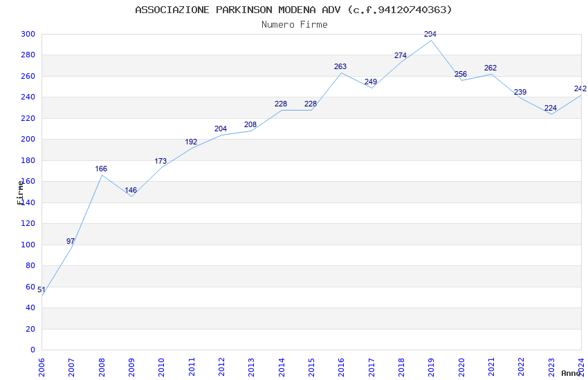Click the x-axis year 2012
588x380 pixels.
[x=221, y=368]
